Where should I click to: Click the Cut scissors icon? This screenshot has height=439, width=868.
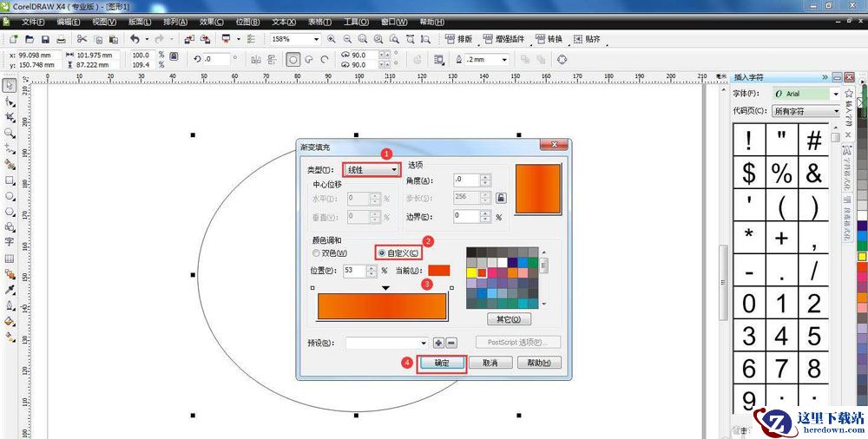click(x=82, y=39)
